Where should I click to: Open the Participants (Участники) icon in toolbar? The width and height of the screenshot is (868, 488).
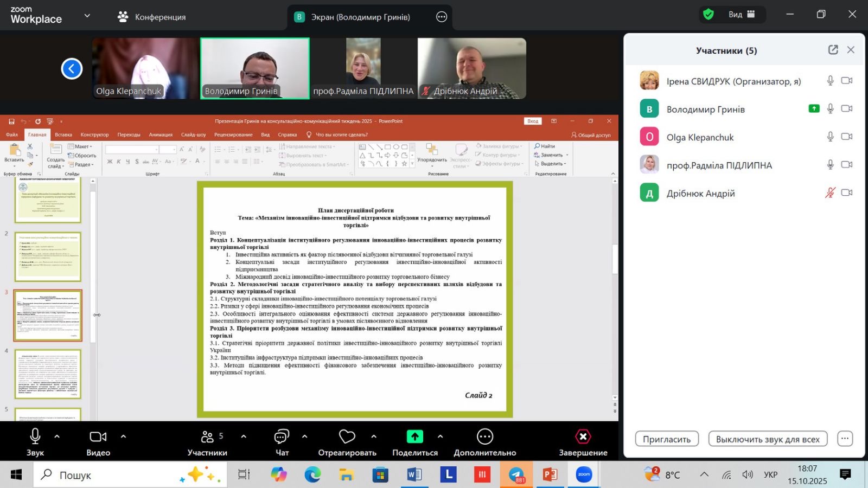[x=207, y=437]
